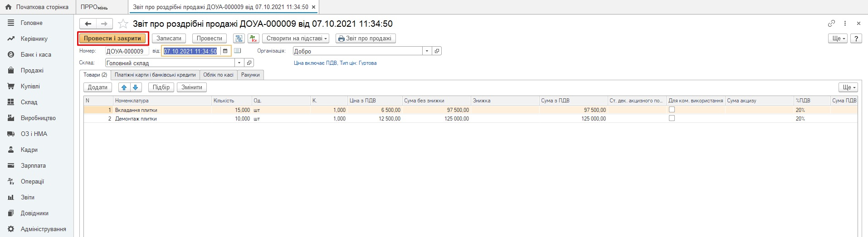Click the favorites star next to document title
Screen dimensions: 868x237
[x=123, y=24]
